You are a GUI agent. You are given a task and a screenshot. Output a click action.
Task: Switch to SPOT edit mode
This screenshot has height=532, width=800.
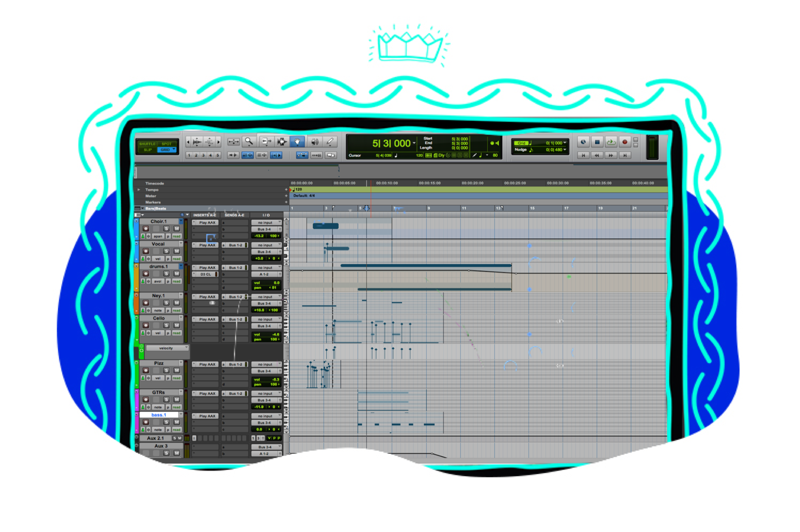pos(166,144)
